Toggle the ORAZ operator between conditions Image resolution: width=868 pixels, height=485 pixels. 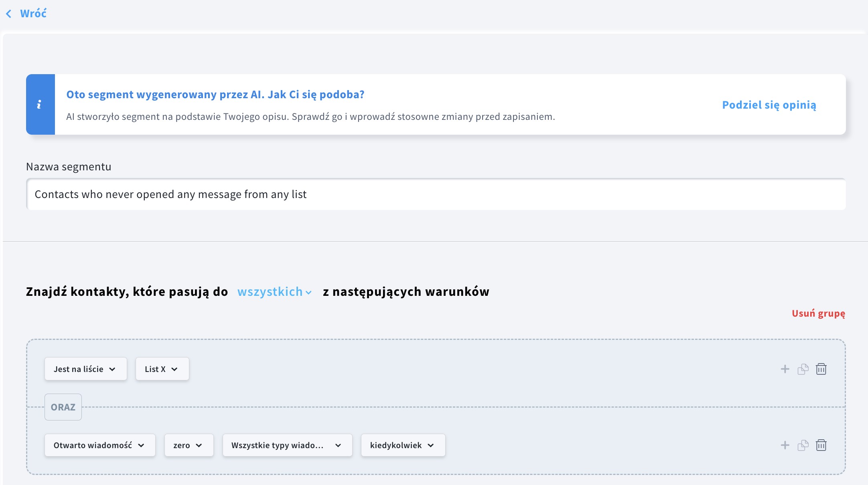(63, 407)
